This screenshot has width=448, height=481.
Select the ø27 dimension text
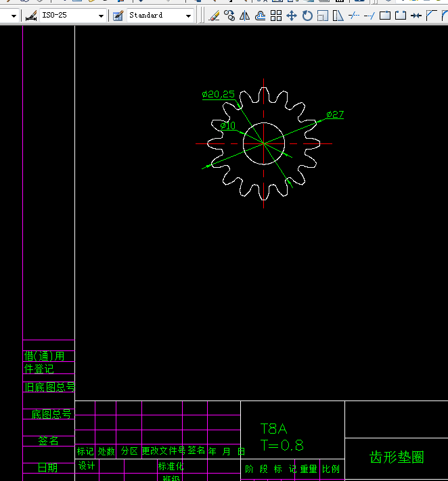pyautogui.click(x=335, y=114)
